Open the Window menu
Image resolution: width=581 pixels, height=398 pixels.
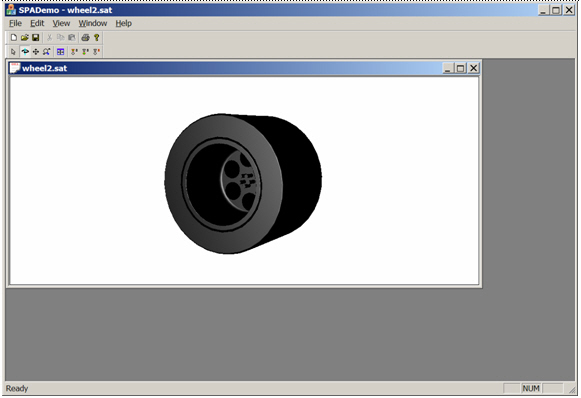[93, 23]
